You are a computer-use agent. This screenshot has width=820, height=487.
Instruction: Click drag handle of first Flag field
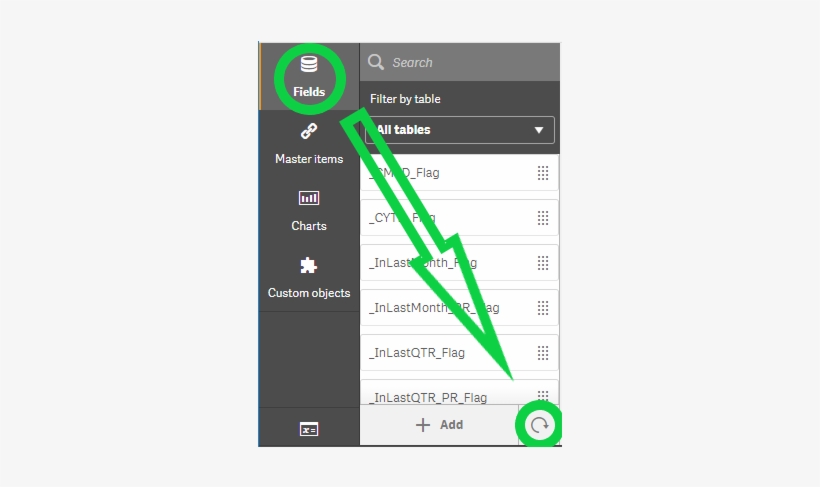tap(543, 173)
